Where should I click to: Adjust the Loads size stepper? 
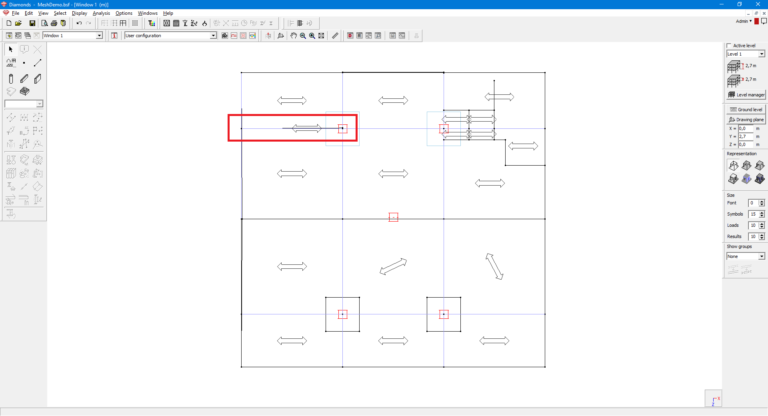(x=762, y=225)
